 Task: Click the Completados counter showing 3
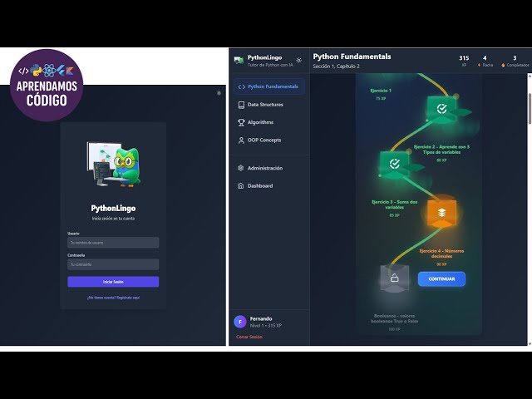pos(515,61)
